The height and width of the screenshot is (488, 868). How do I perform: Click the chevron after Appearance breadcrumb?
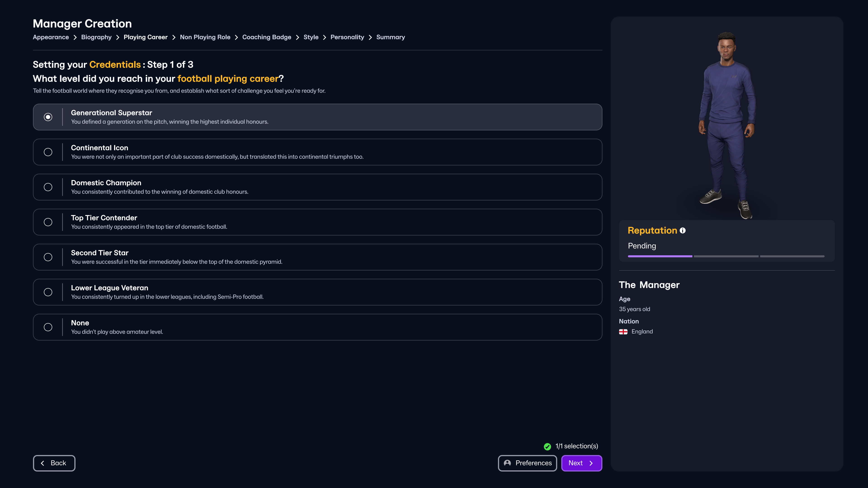click(75, 37)
